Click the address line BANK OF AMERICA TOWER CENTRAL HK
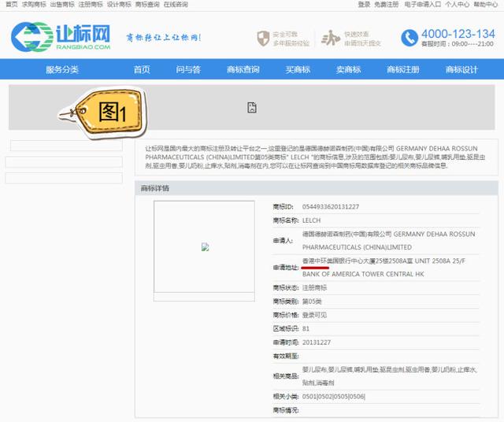The image size is (504, 422). point(363,274)
